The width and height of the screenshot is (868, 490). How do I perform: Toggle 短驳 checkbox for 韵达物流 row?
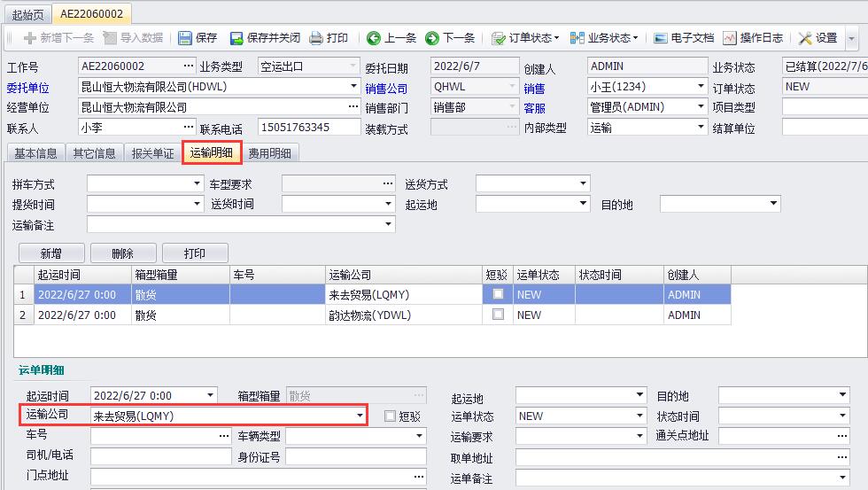point(498,315)
